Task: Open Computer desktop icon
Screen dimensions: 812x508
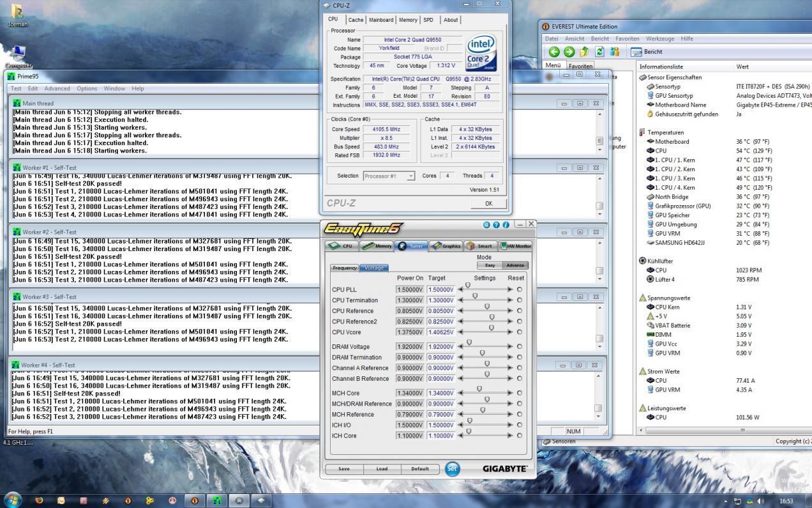Action: click(19, 56)
